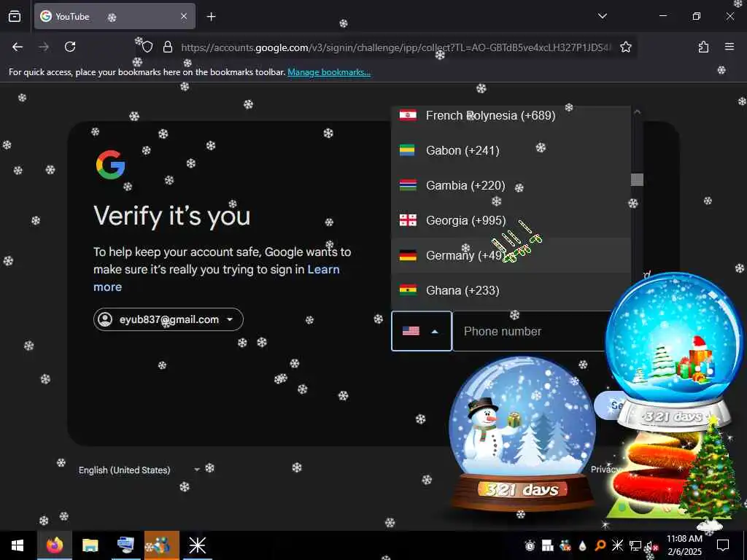Image resolution: width=747 pixels, height=560 pixels.
Task: Close the YouTube tab
Action: [184, 17]
